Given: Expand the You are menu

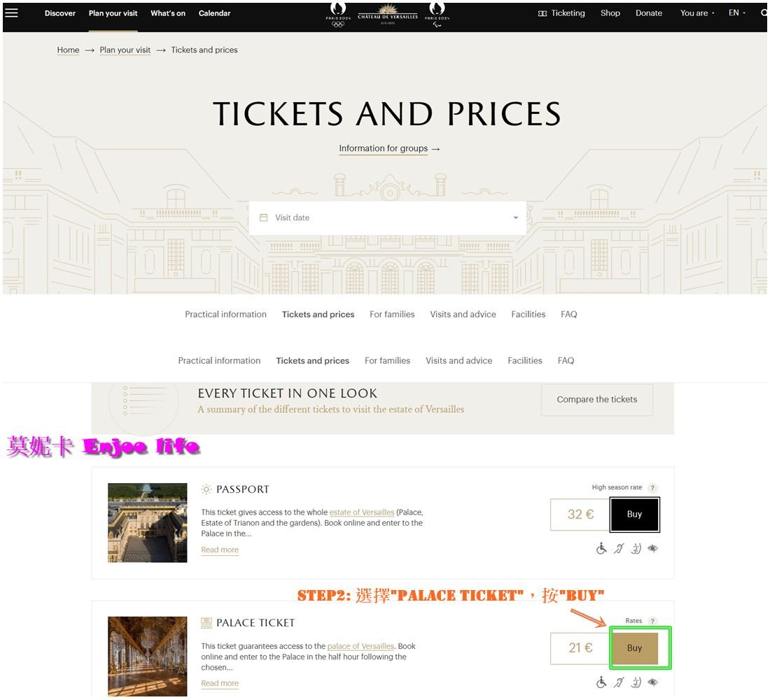Looking at the screenshot, I should (x=697, y=13).
